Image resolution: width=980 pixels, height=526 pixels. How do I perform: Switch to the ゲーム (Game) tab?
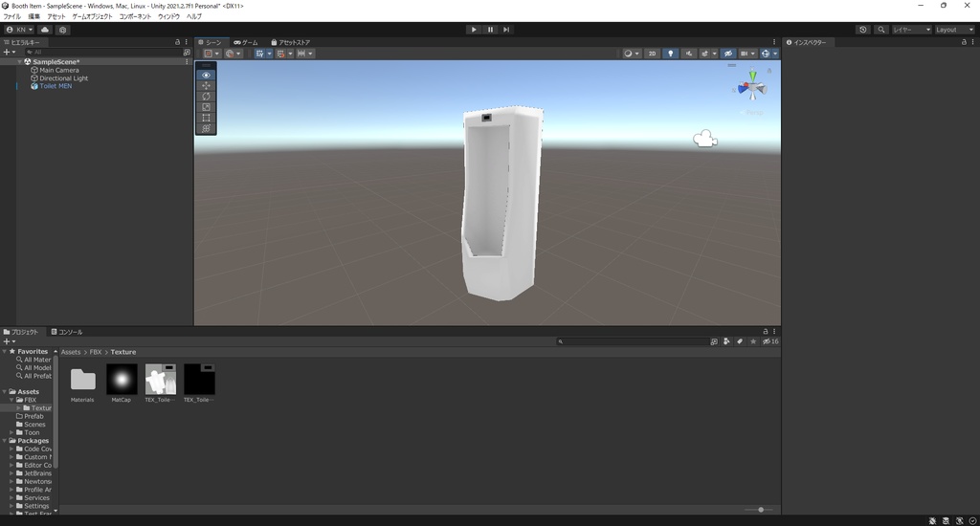pyautogui.click(x=246, y=42)
